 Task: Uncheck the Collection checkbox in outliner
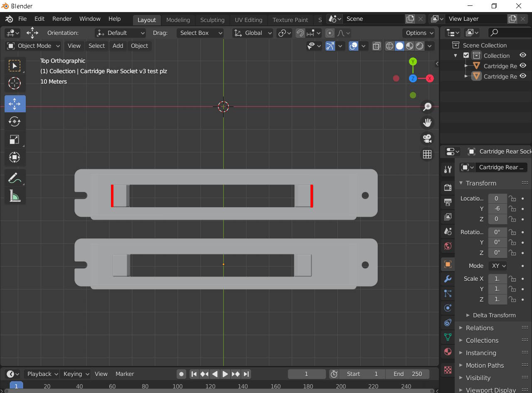(466, 55)
